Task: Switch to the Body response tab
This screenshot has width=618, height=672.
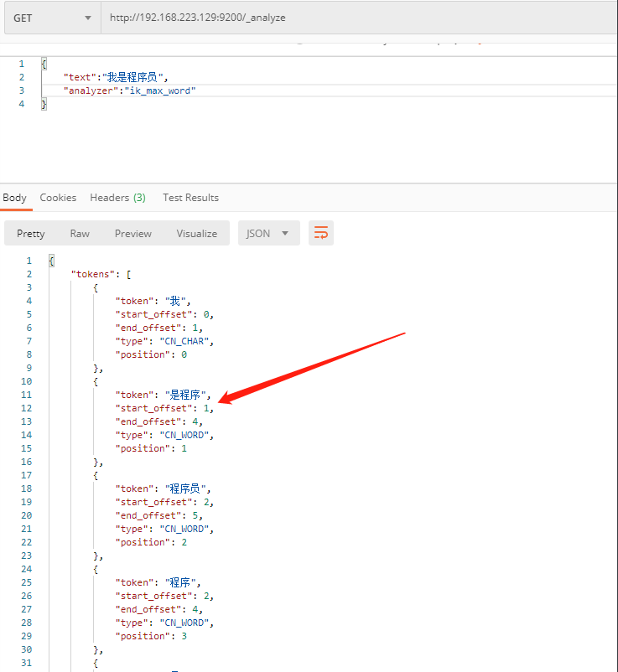Action: pos(14,198)
